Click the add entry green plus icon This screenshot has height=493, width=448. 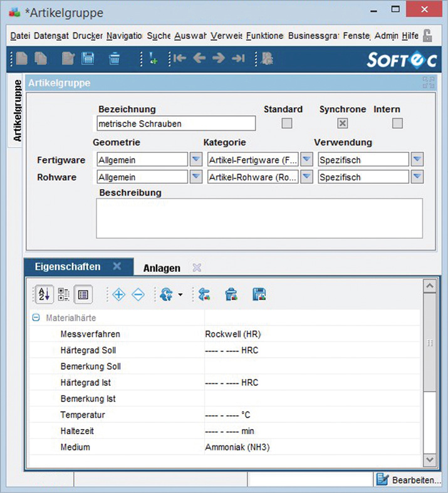[153, 58]
